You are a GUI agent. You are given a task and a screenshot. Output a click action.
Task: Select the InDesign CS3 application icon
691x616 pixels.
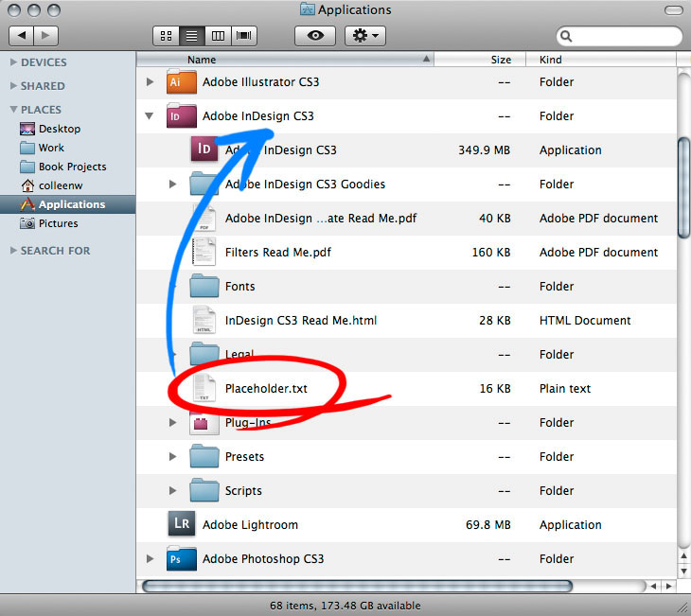pyautogui.click(x=204, y=149)
